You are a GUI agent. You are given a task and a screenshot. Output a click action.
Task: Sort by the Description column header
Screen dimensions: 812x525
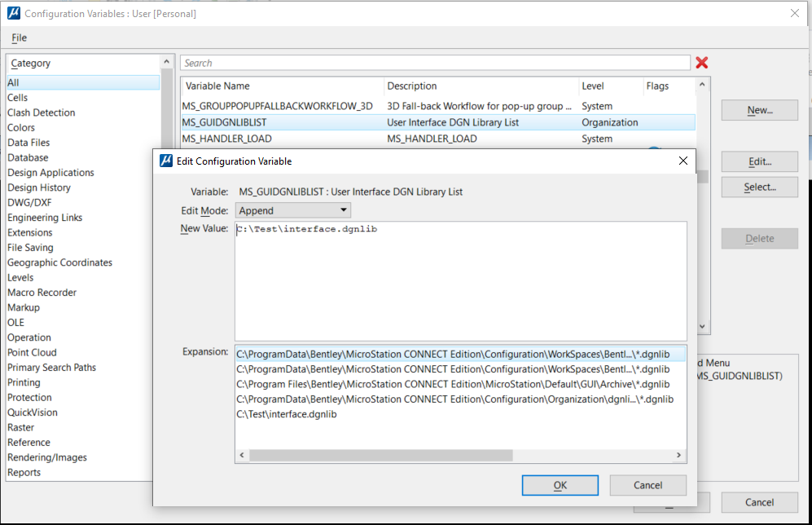click(481, 86)
